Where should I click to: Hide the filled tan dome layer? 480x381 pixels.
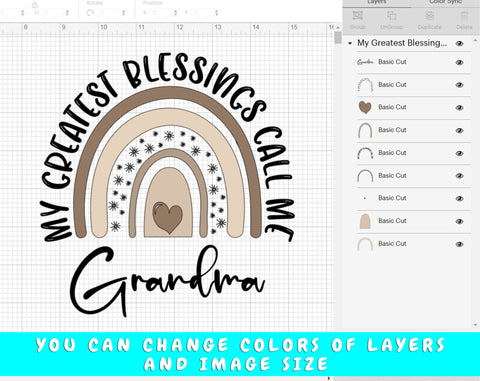tap(460, 221)
